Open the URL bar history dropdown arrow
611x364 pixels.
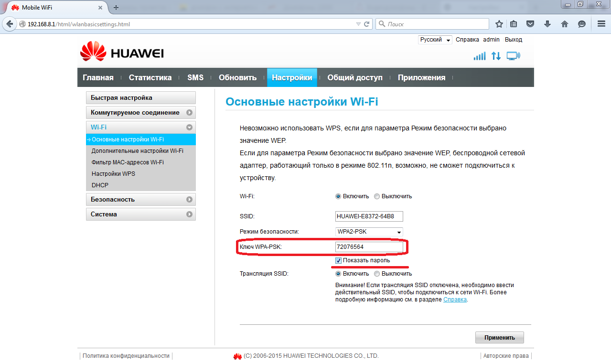(x=359, y=24)
